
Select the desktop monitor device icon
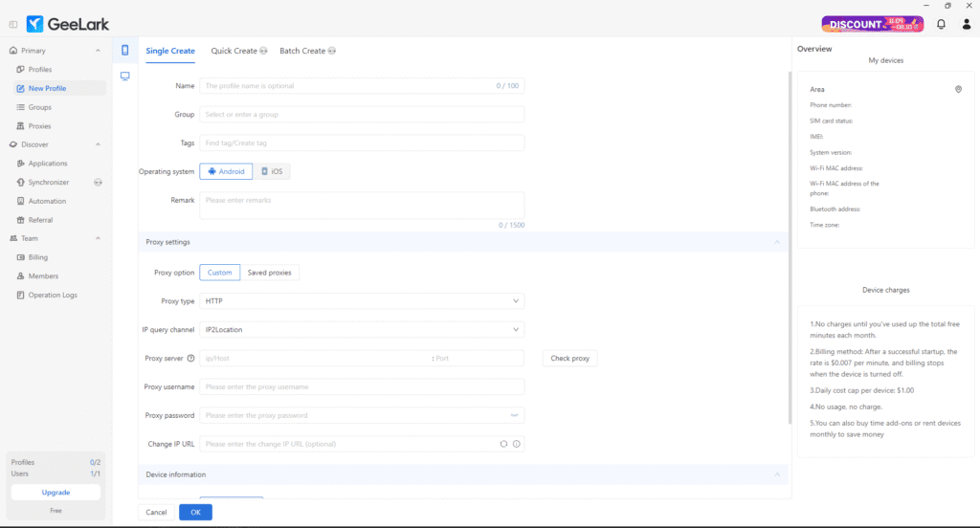tap(124, 77)
